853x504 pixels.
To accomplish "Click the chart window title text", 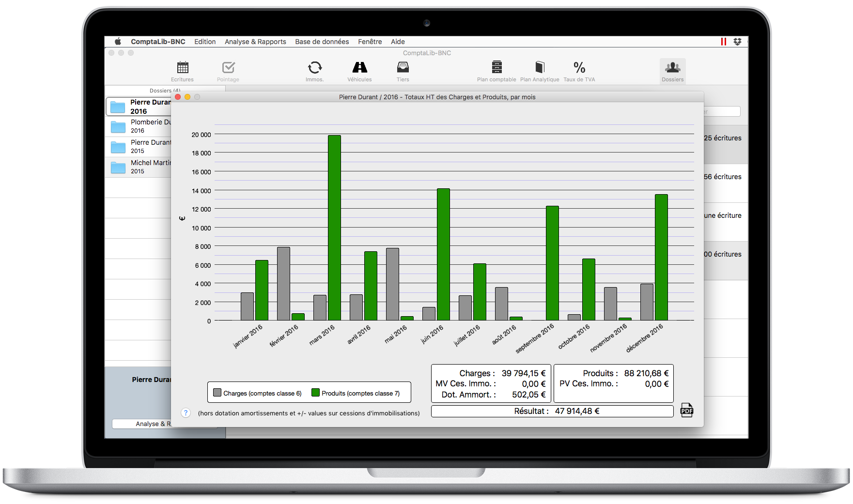I will pos(437,97).
